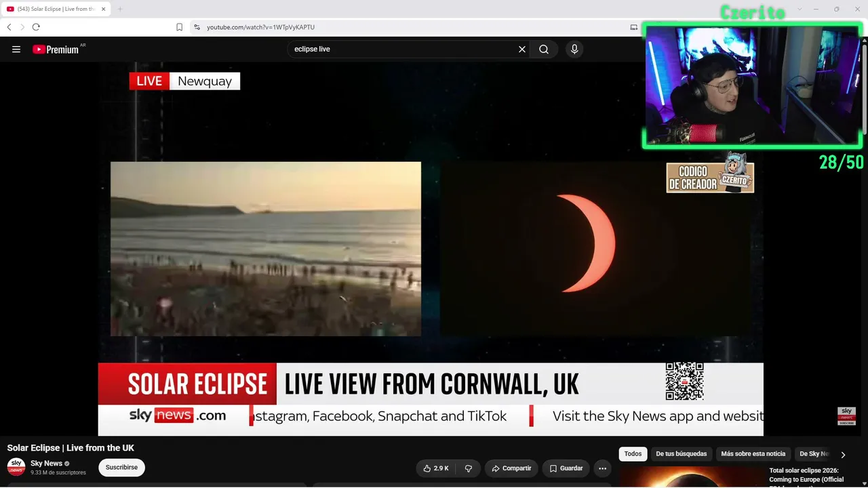Select the youtube.com address bar
The image size is (868, 488).
point(407,27)
